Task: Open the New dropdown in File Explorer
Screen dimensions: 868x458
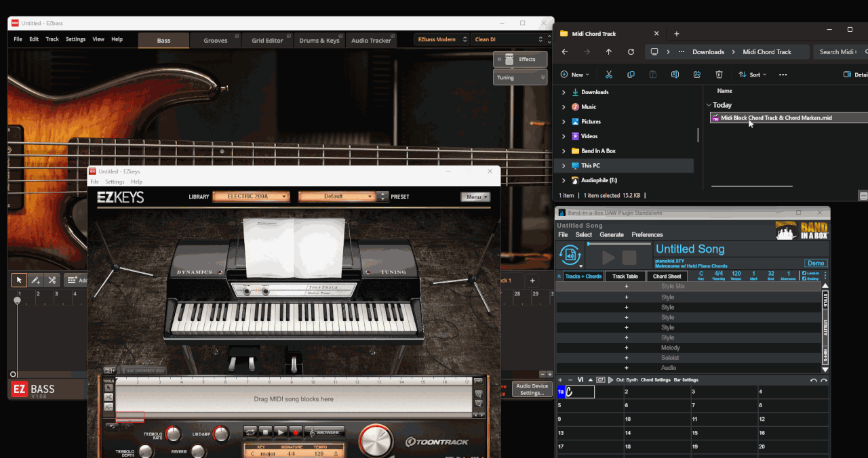Action: coord(575,75)
